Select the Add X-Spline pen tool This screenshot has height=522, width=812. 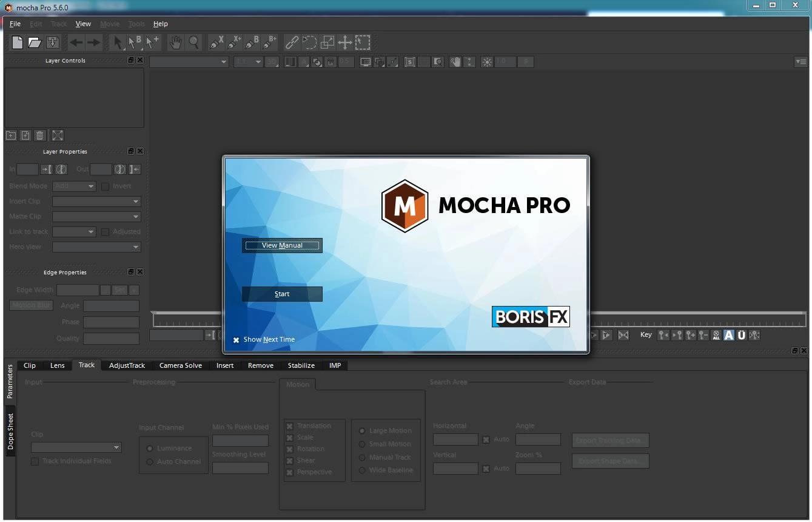(x=234, y=42)
